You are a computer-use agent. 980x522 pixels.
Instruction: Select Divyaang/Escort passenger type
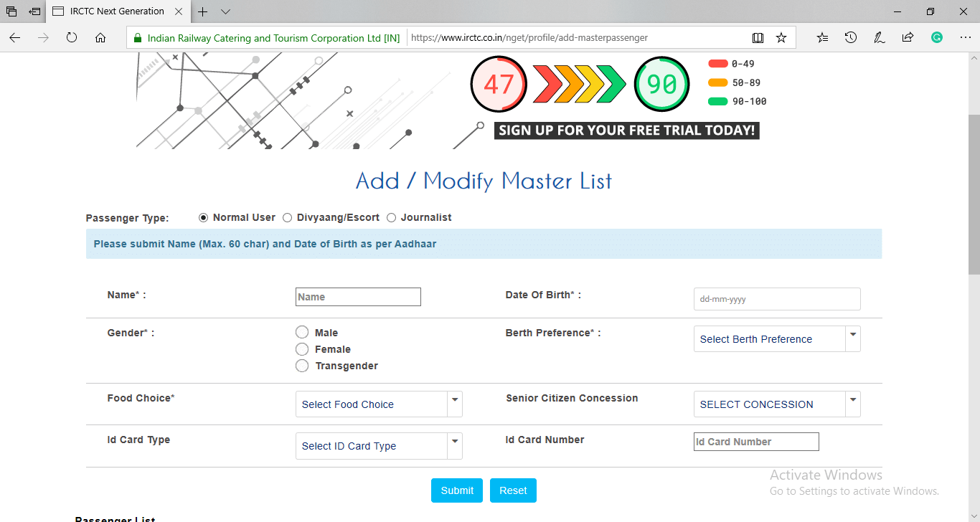tap(288, 217)
